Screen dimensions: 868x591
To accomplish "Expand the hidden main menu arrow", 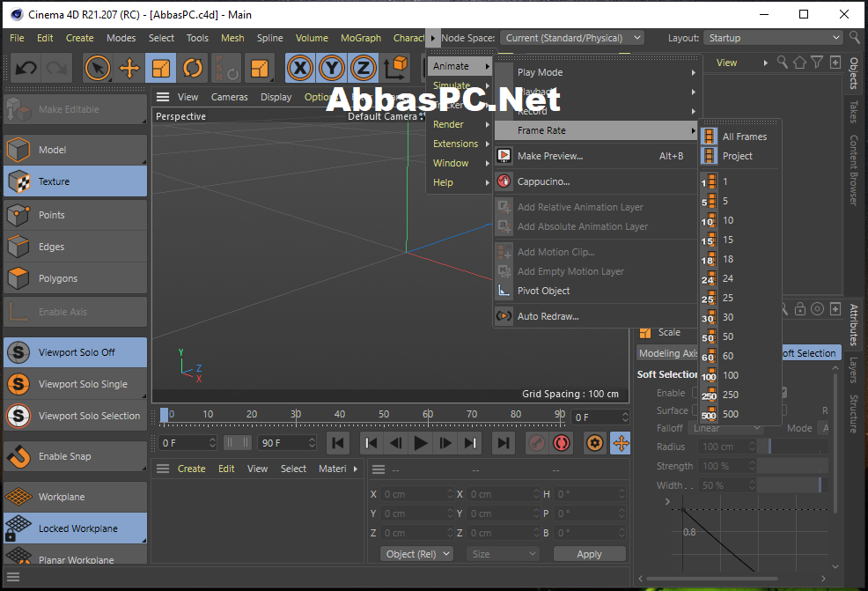I will pos(433,38).
